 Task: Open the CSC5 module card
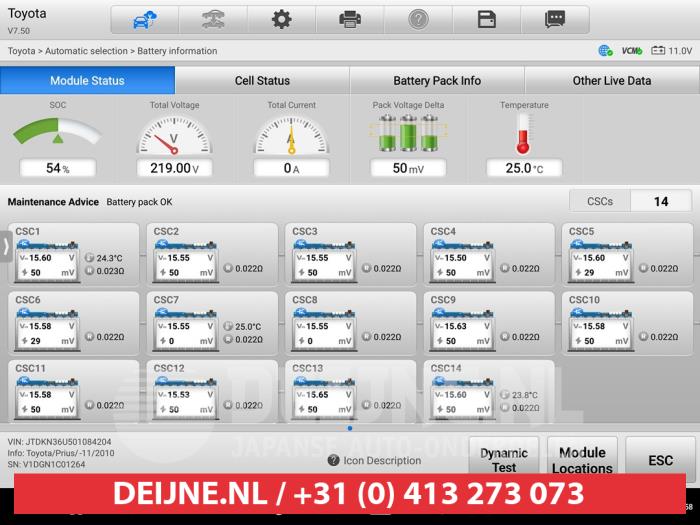[627, 254]
